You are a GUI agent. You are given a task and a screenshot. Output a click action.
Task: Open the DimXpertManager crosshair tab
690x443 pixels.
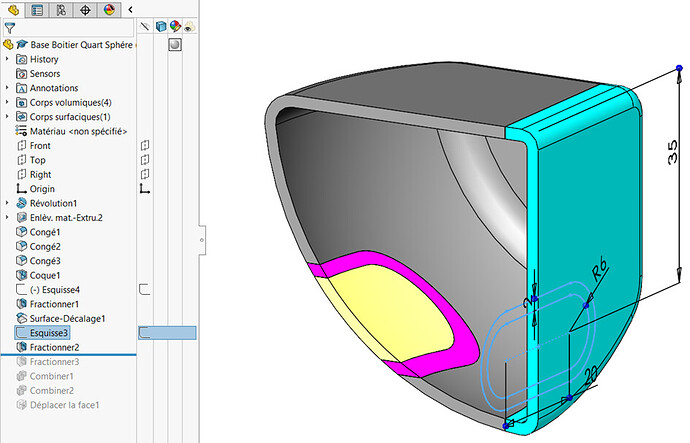85,9
